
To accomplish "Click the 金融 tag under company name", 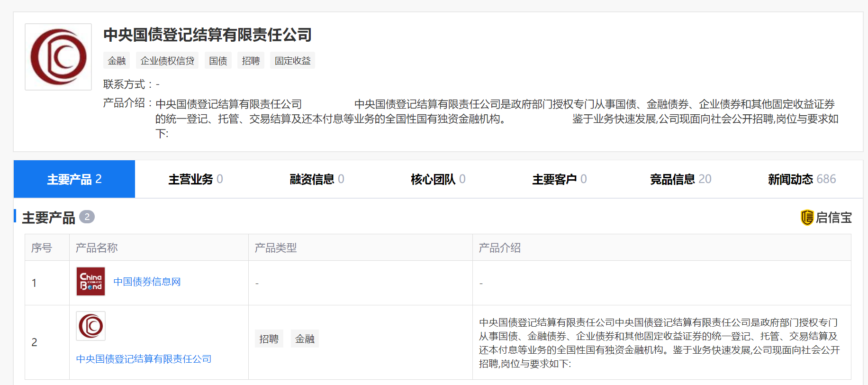I will [117, 61].
